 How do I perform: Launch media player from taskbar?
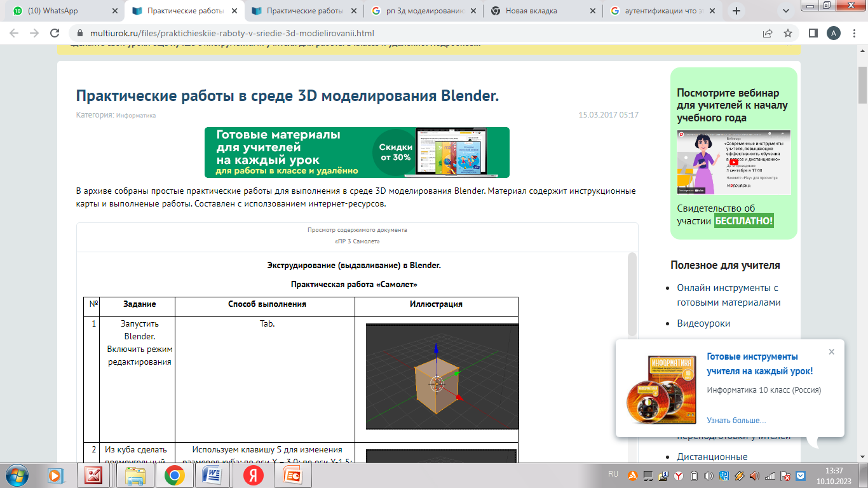tap(56, 475)
